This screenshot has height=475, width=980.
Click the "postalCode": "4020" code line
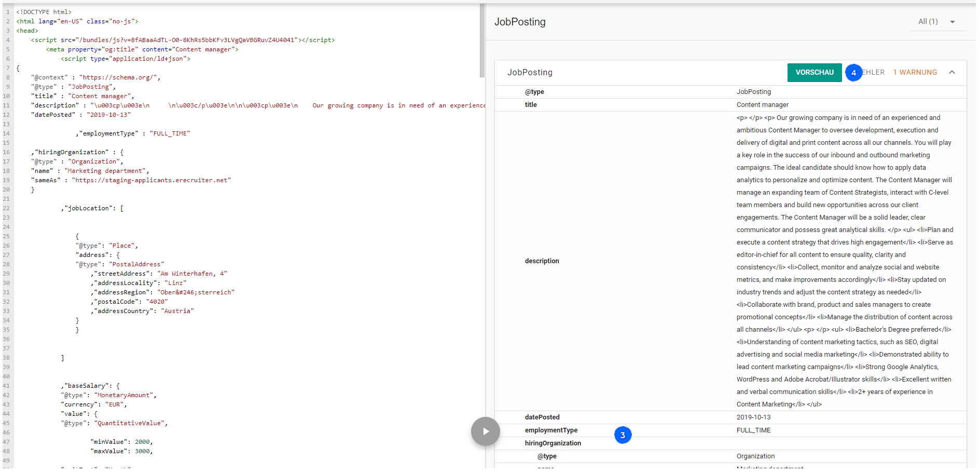pos(129,302)
